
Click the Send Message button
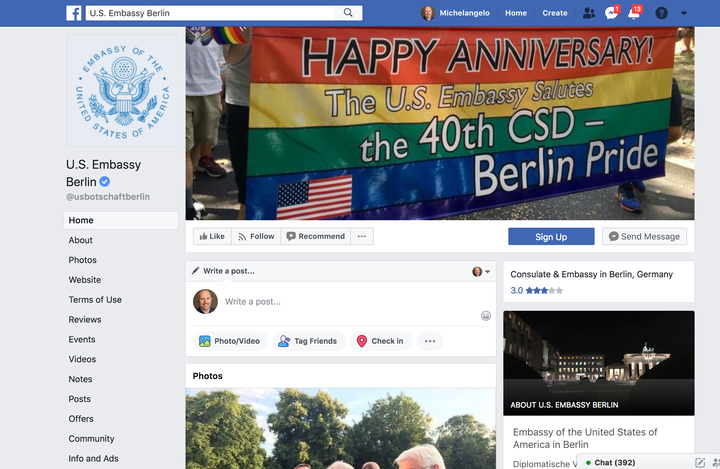pos(644,237)
